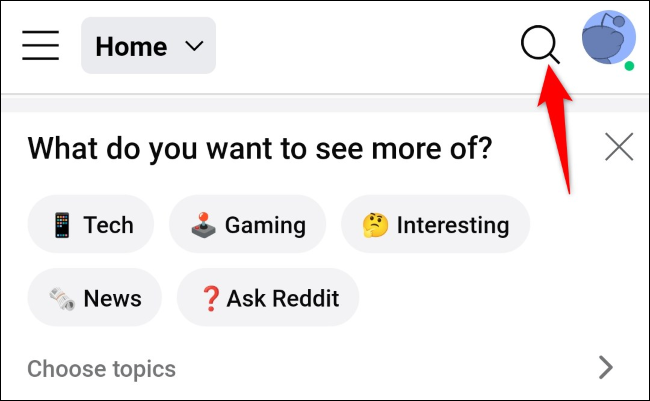Click the red question mark emoji
The image size is (650, 401).
coord(211,299)
